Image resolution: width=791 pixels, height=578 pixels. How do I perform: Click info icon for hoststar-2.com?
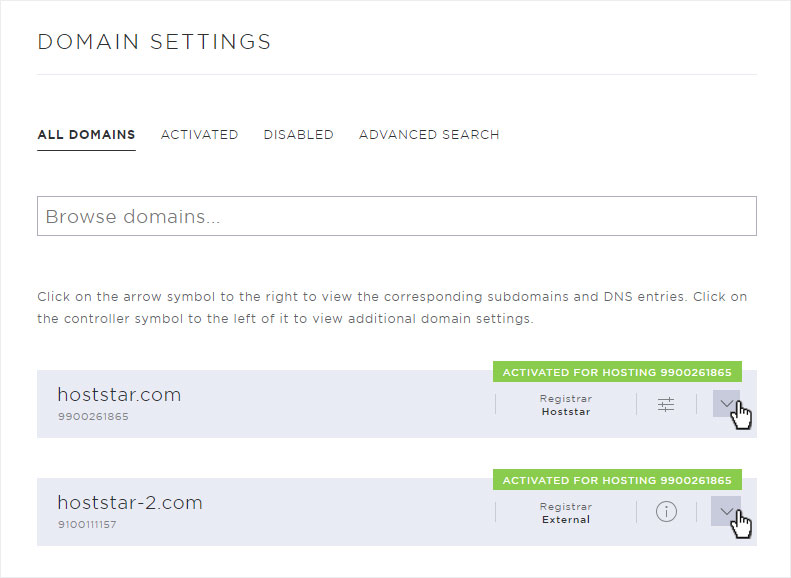pos(666,511)
